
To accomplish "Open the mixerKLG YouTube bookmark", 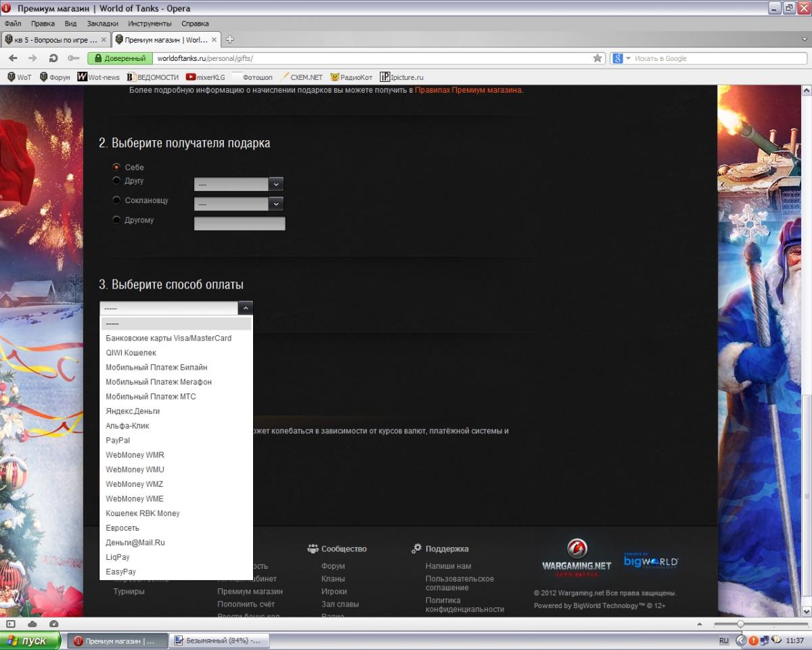I will pyautogui.click(x=206, y=77).
